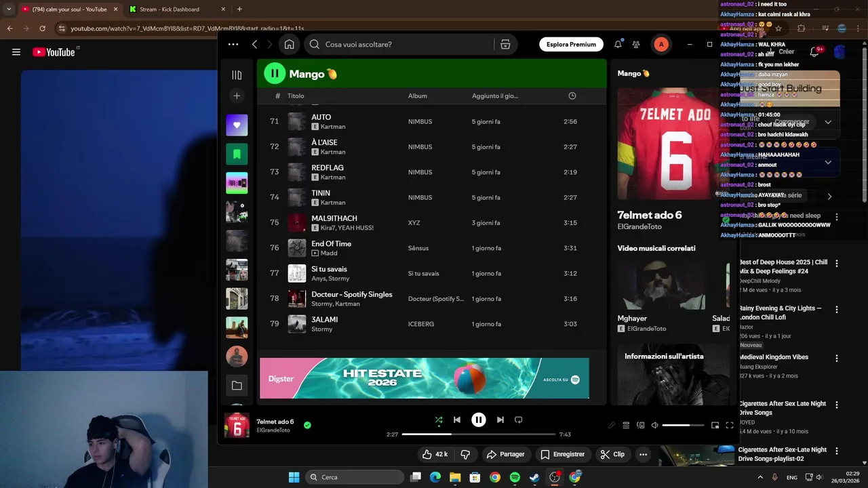Click YouTube Enregistrer button

(563, 454)
